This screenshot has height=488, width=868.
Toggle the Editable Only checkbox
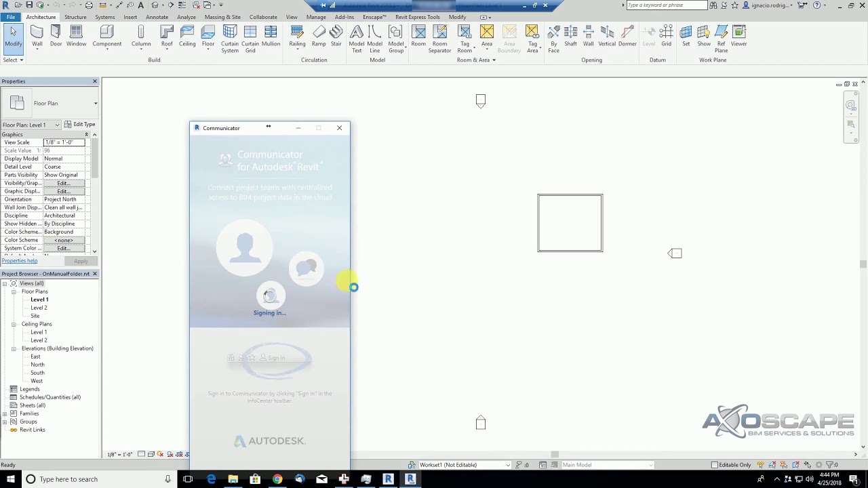tap(715, 465)
